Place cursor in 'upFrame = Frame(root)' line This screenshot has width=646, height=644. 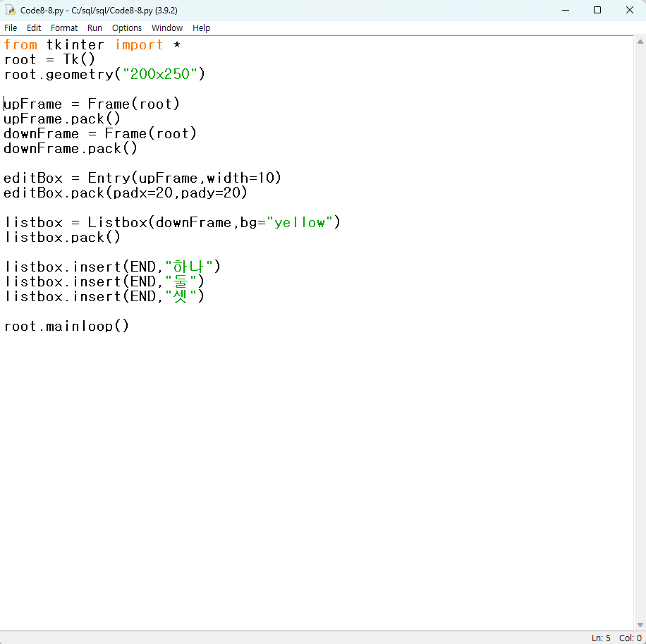pyautogui.click(x=92, y=104)
